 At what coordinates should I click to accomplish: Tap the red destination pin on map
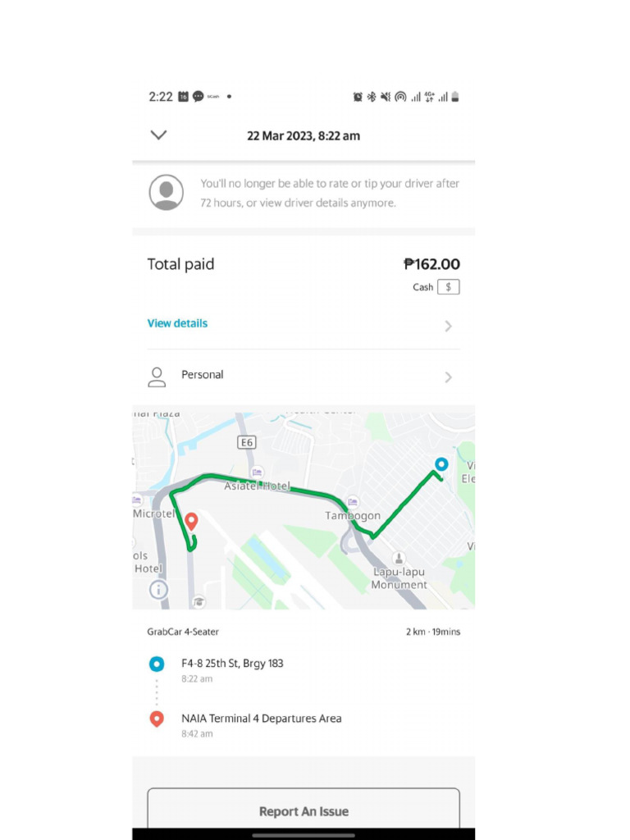click(192, 522)
